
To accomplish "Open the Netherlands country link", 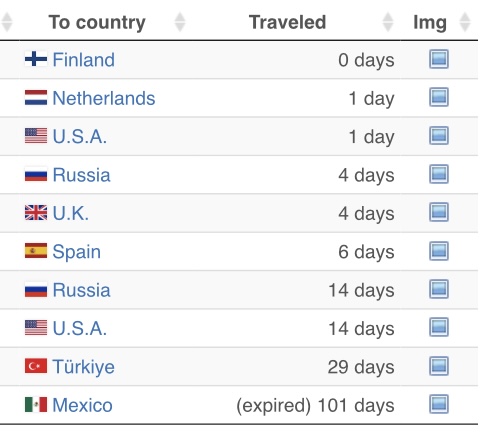I will [104, 98].
